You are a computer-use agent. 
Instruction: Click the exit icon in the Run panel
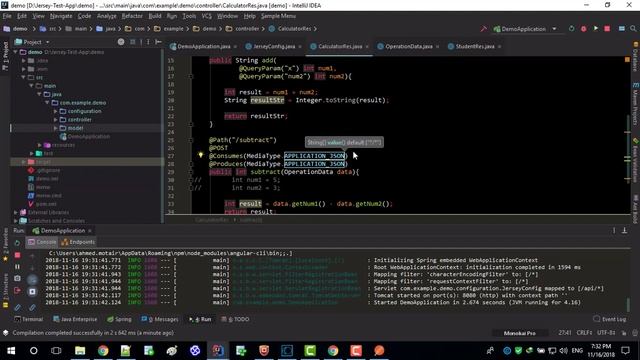tap(17, 290)
